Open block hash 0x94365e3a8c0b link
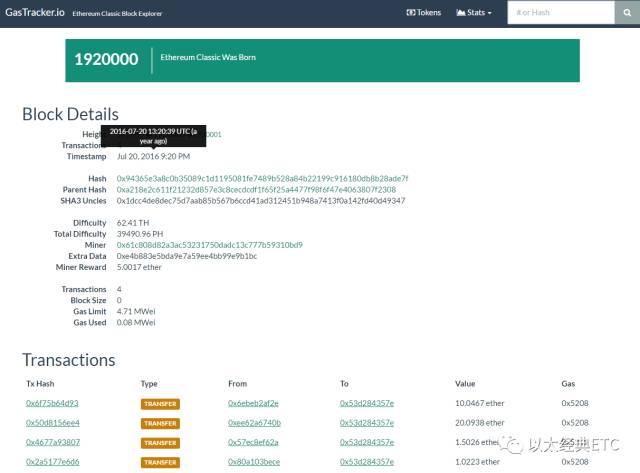 262,178
